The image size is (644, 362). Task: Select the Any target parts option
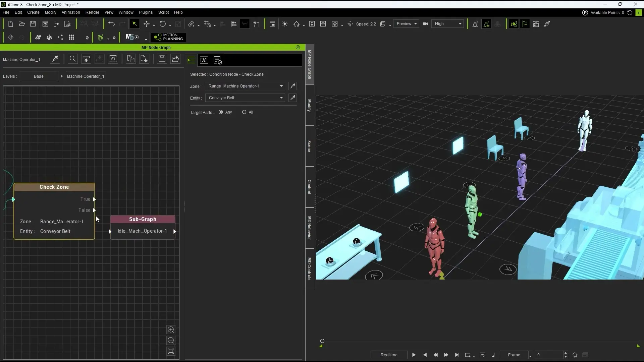(221, 112)
